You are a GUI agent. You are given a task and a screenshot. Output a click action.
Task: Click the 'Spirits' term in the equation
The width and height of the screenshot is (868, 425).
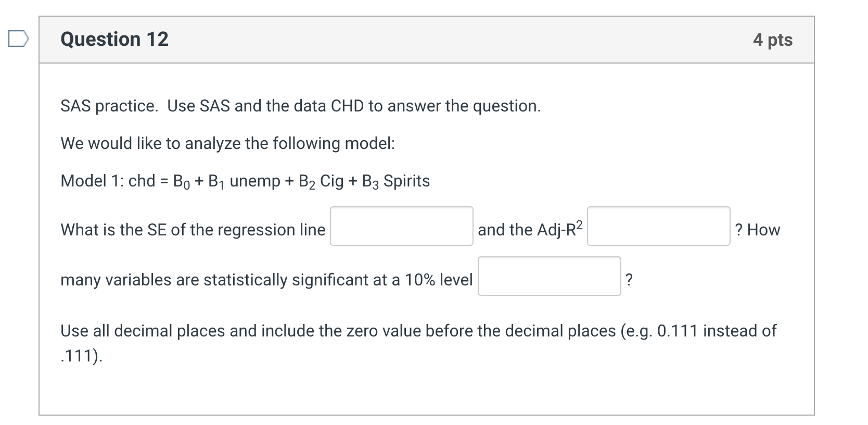[406, 181]
